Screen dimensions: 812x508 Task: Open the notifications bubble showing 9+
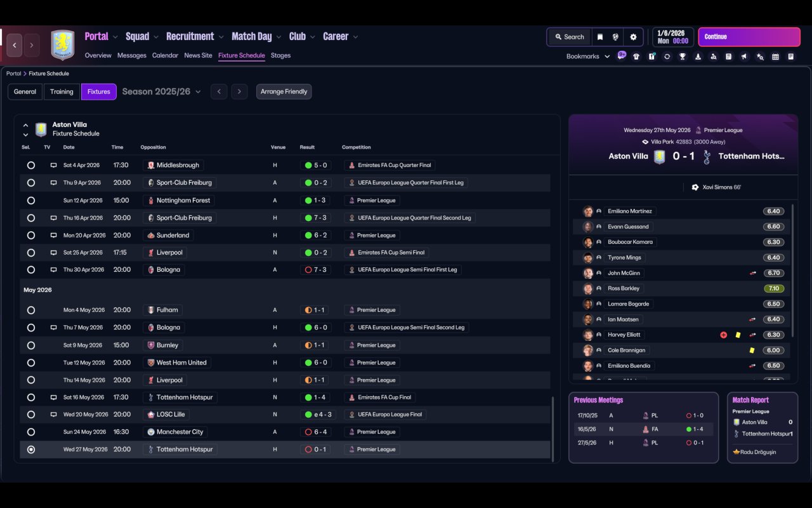[x=622, y=55]
